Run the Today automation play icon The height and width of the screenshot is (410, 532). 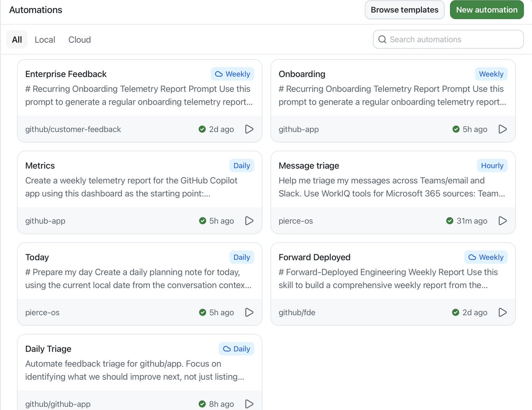pyautogui.click(x=249, y=312)
